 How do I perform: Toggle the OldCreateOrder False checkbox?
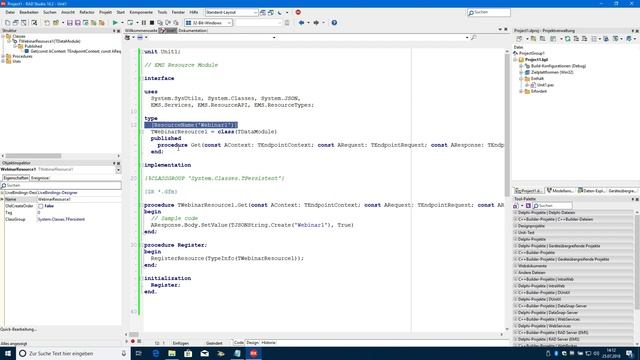click(40, 206)
